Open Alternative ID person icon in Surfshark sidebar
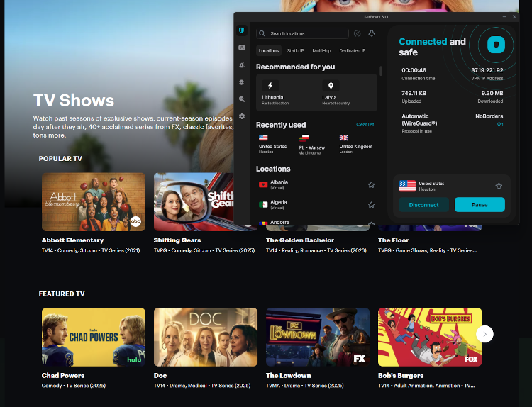 coord(242,48)
